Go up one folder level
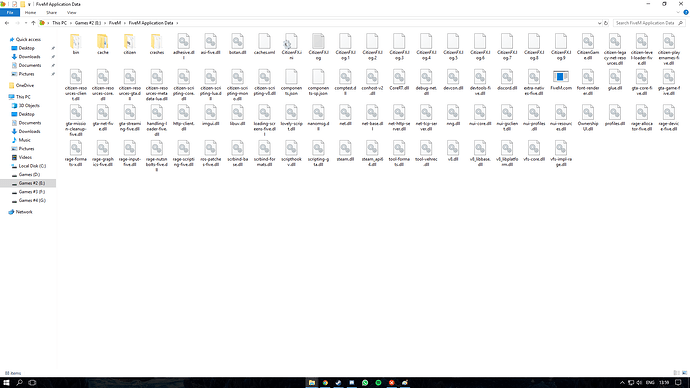This screenshot has width=690, height=388. [x=33, y=23]
